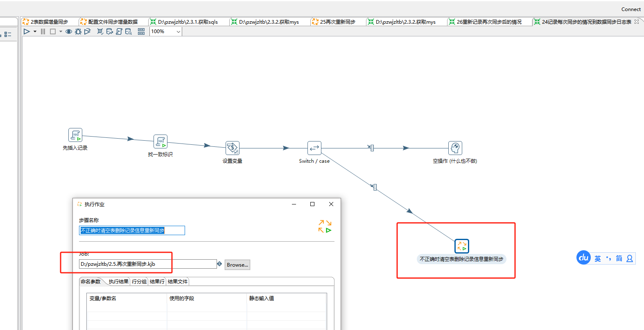
Task: Open the 结果文件 tab in dialog
Action: coord(178,282)
